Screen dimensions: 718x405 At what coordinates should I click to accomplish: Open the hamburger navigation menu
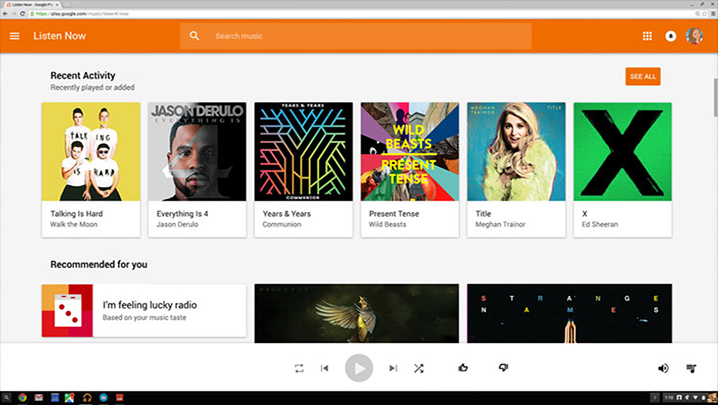[x=15, y=36]
